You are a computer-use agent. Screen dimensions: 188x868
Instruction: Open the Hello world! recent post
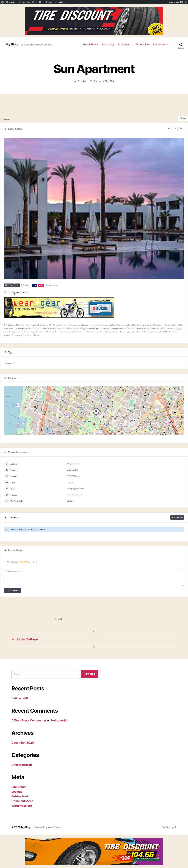(20, 698)
